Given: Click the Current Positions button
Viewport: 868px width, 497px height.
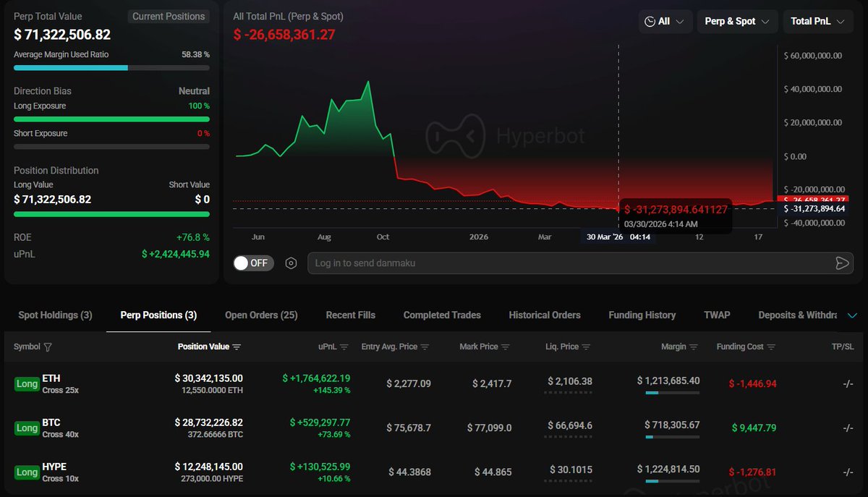Looking at the screenshot, I should 169,17.
